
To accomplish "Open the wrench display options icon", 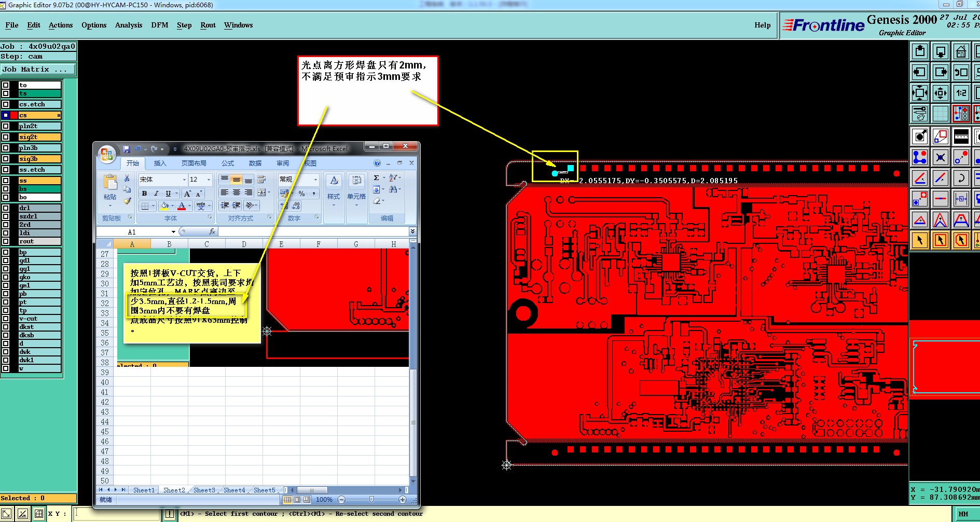I will click(x=920, y=113).
